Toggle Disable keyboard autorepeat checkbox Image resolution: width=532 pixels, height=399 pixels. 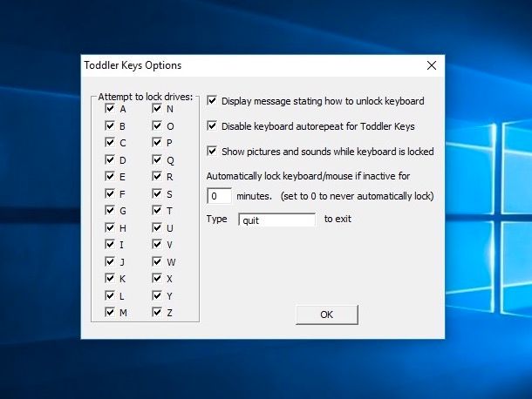[x=212, y=125]
